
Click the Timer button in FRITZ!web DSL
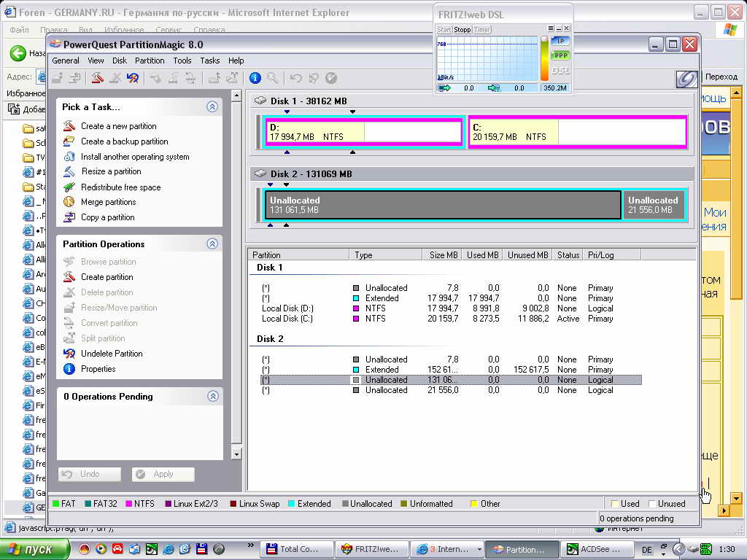[x=481, y=29]
